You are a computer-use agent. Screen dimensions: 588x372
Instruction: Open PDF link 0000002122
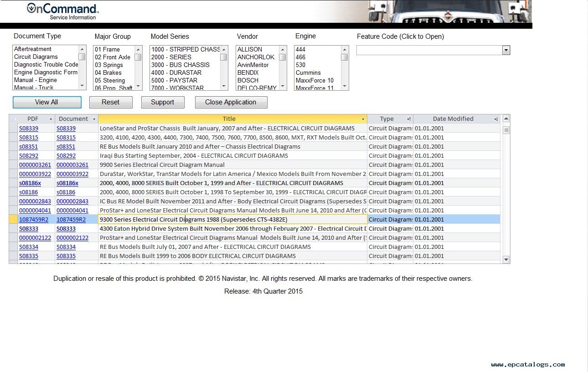[x=35, y=238]
